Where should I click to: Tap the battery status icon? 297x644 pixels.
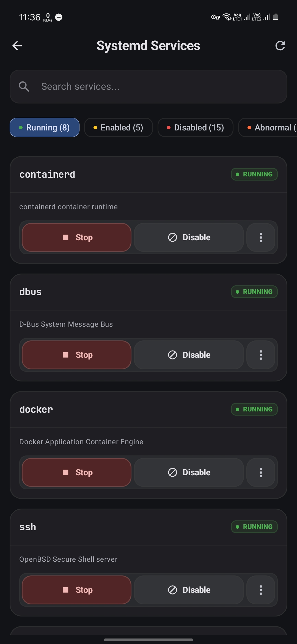[276, 17]
